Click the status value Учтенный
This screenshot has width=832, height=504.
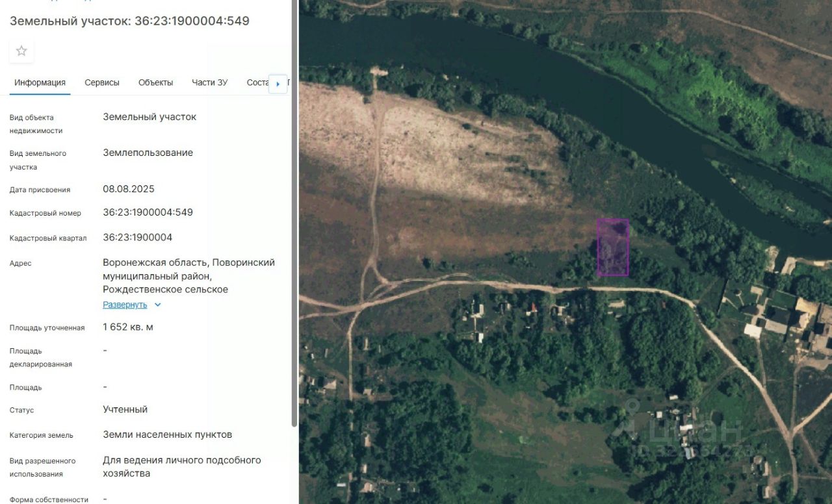[125, 409]
